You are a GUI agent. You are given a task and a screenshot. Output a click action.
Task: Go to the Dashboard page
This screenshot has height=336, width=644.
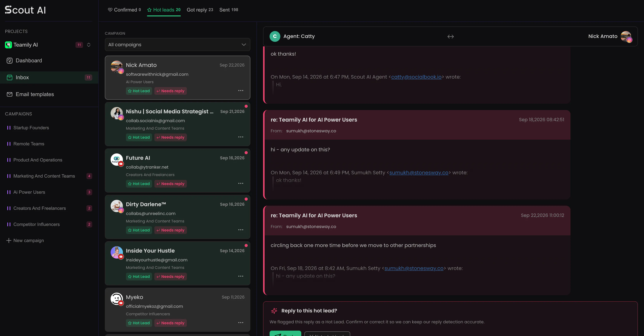(29, 61)
